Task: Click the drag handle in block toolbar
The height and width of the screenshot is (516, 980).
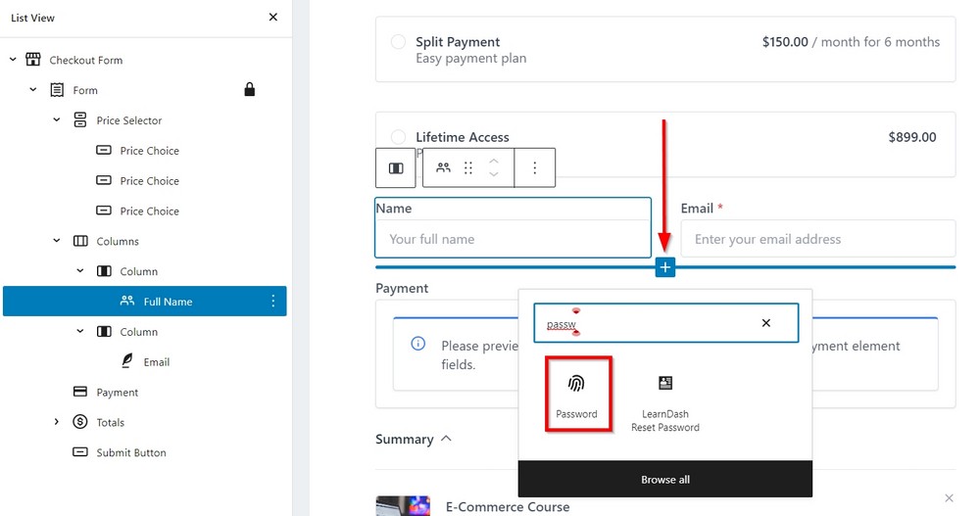Action: point(468,167)
